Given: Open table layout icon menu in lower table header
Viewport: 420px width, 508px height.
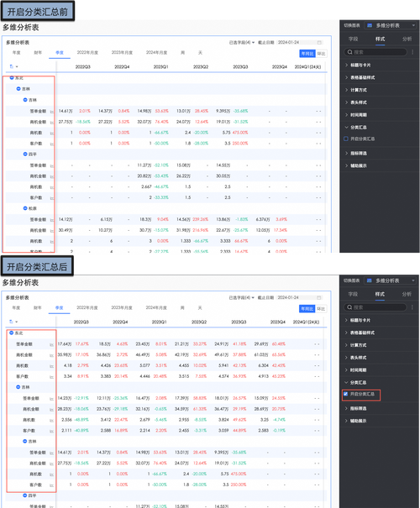Looking at the screenshot, I should click(13, 322).
